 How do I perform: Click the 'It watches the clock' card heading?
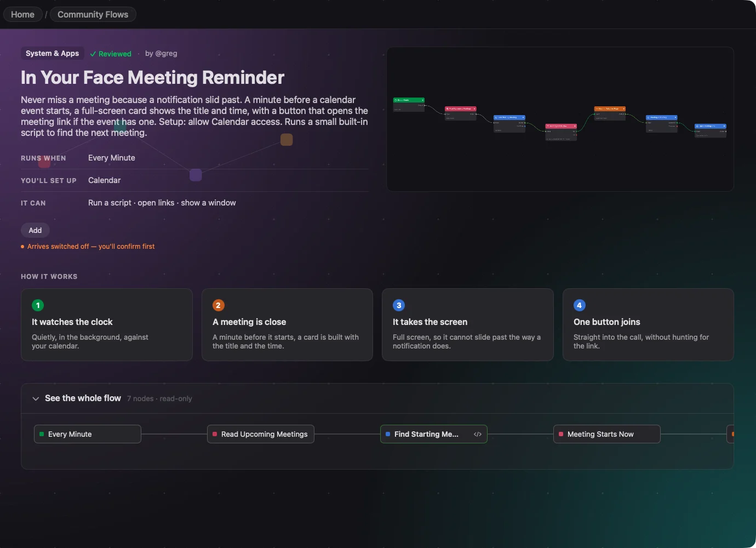tap(72, 322)
